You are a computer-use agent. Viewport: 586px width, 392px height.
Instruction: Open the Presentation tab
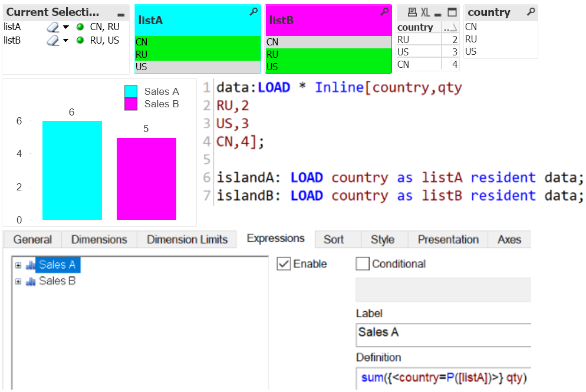(x=448, y=239)
